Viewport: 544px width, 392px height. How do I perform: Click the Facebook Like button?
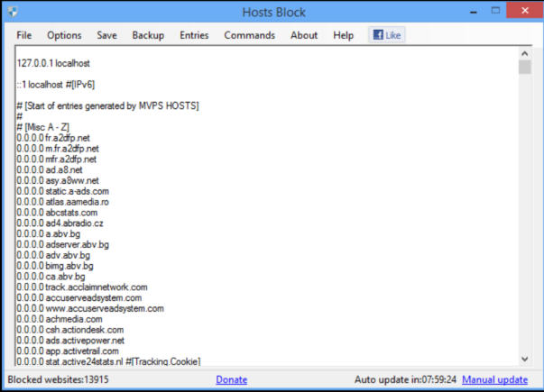tap(387, 35)
